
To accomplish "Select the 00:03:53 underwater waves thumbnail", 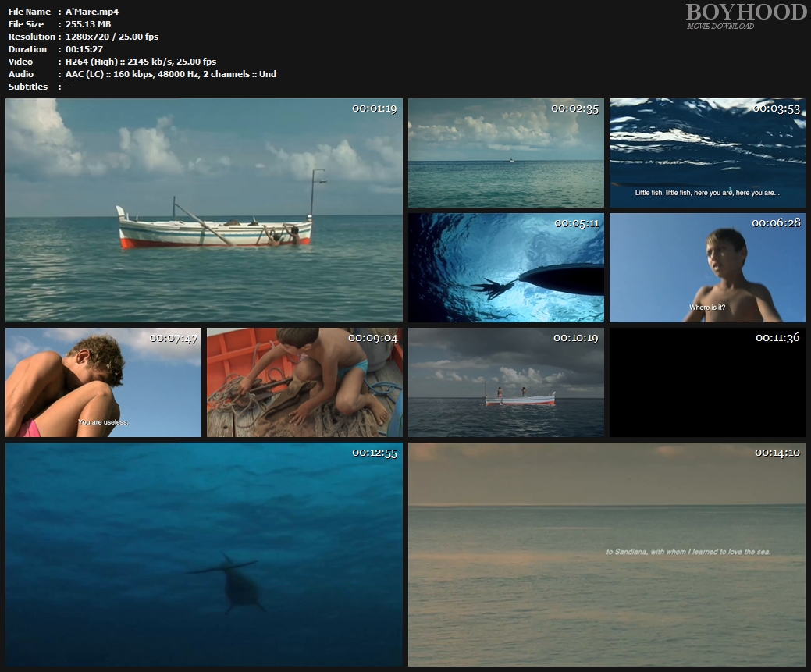I will [x=707, y=153].
